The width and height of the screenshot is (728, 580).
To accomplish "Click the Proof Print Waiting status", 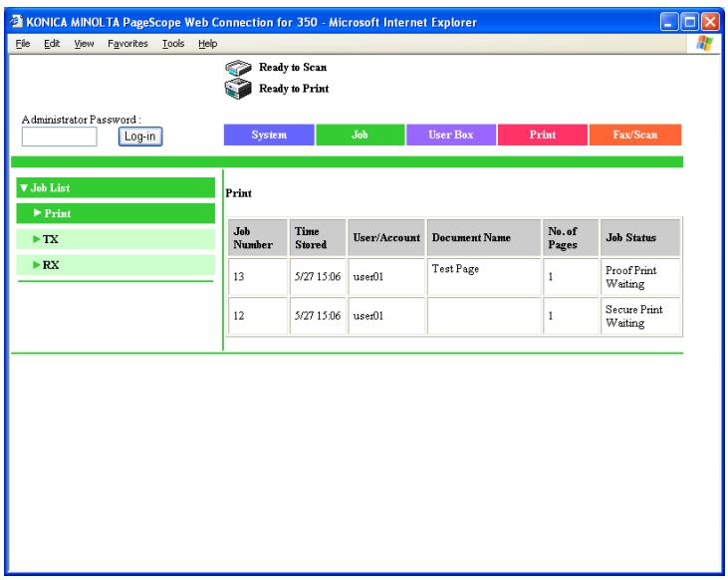I will 630,277.
